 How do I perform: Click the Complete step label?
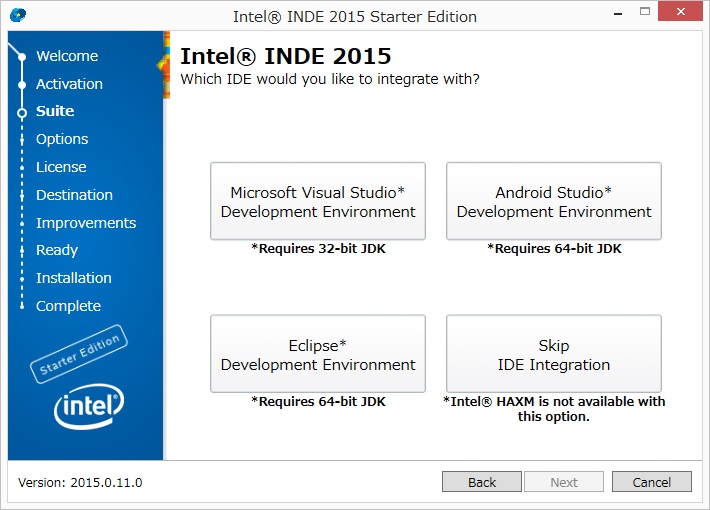[68, 306]
